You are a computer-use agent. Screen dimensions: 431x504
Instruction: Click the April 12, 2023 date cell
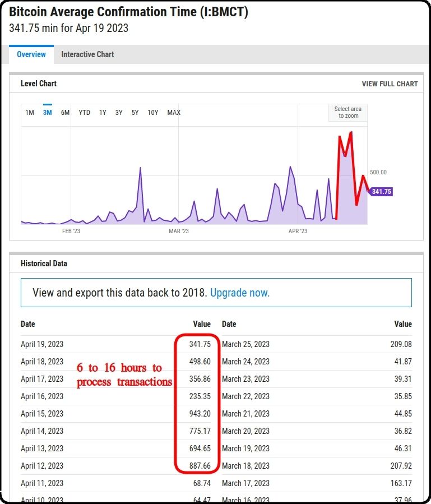42,466
